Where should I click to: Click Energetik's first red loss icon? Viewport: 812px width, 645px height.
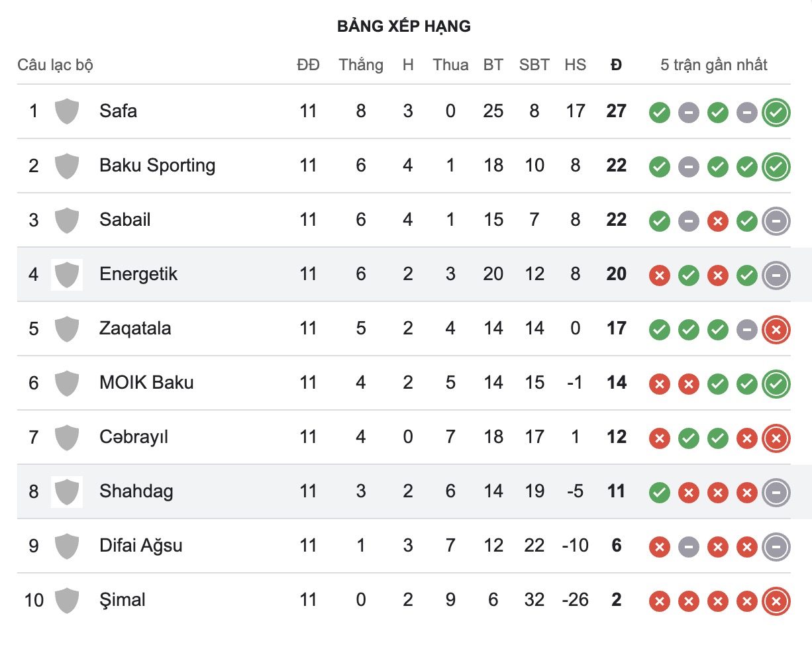pos(659,275)
